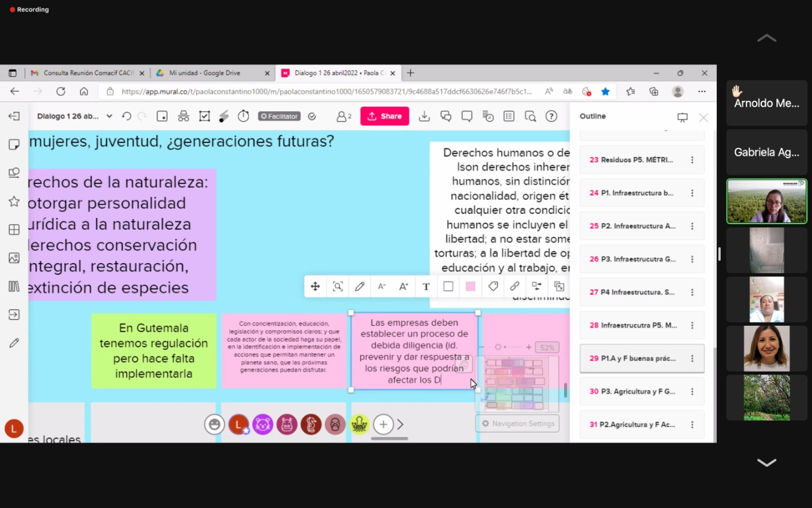Open the pink color swatch picker
The height and width of the screenshot is (508, 812).
(470, 286)
